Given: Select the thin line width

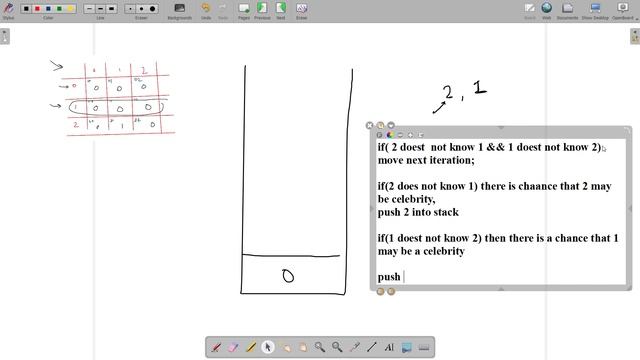Looking at the screenshot, I should (x=89, y=9).
